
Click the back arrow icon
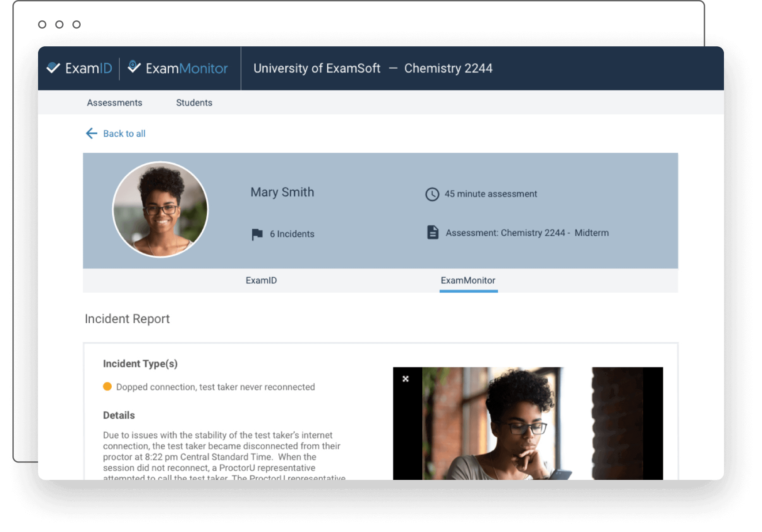pos(91,133)
